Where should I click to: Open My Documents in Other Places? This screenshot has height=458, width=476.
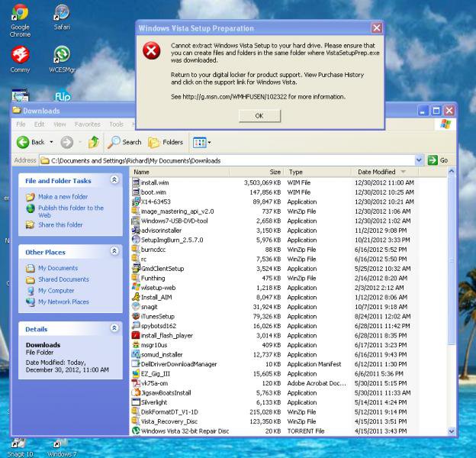(58, 268)
